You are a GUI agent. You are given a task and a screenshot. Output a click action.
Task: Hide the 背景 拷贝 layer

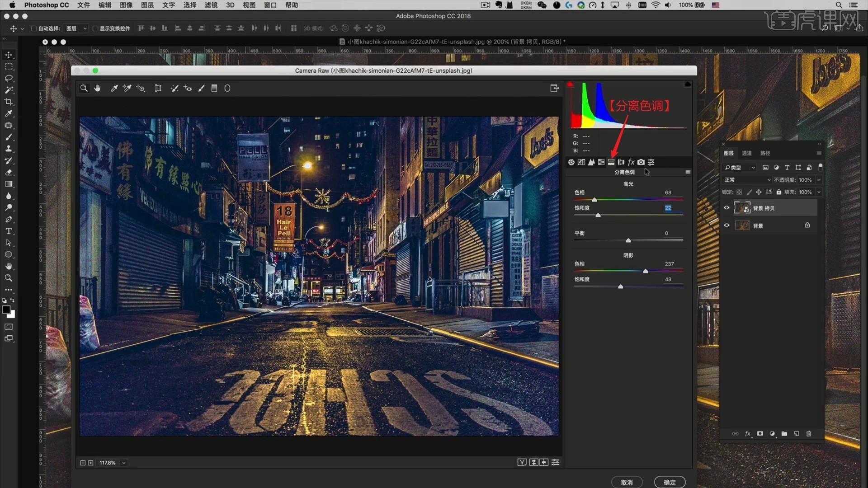coord(726,208)
